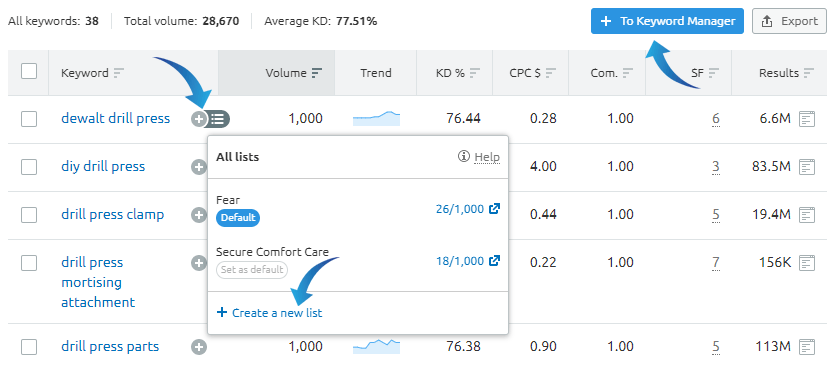The height and width of the screenshot is (369, 833).
Task: Open Fear list external link icon
Action: coord(494,209)
